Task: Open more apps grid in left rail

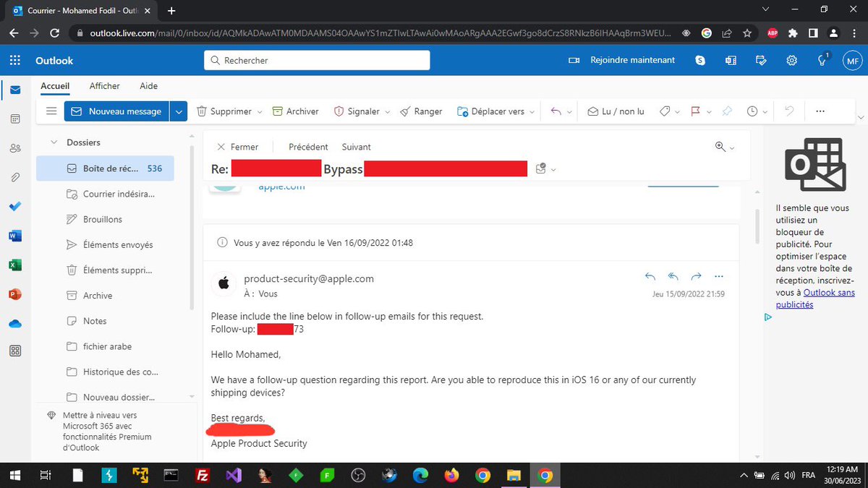Action: 14,351
